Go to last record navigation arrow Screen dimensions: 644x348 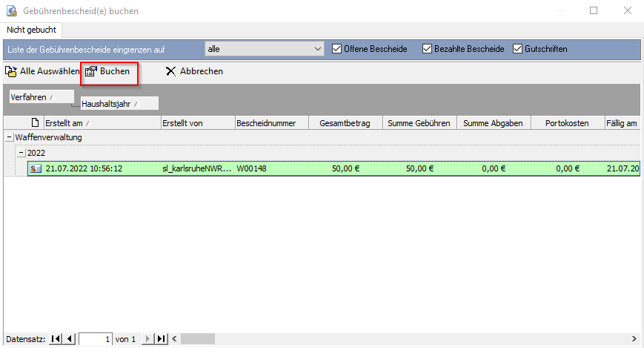pos(162,339)
